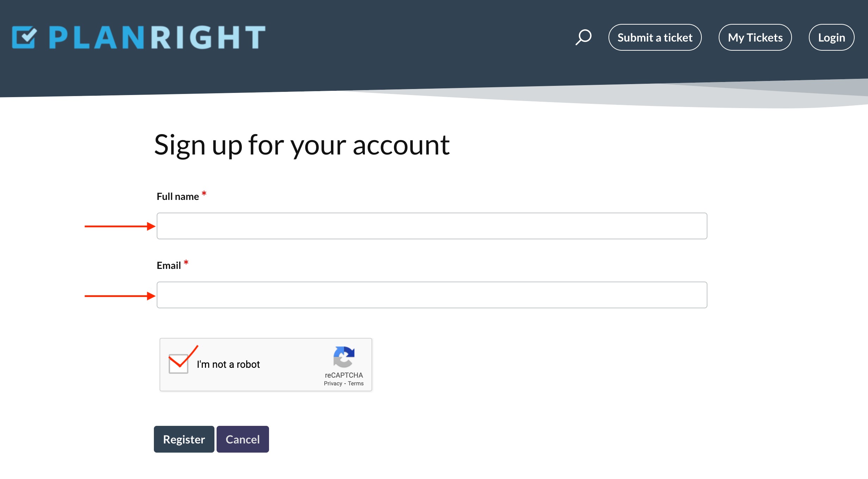This screenshot has width=868, height=479.
Task: Click the PLANRIGHT wordmark in header
Action: [x=157, y=37]
